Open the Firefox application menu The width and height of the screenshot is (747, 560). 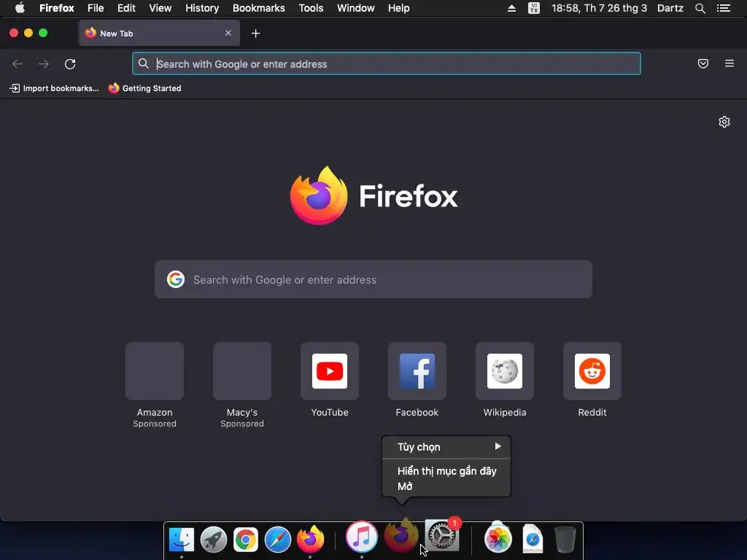57,8
